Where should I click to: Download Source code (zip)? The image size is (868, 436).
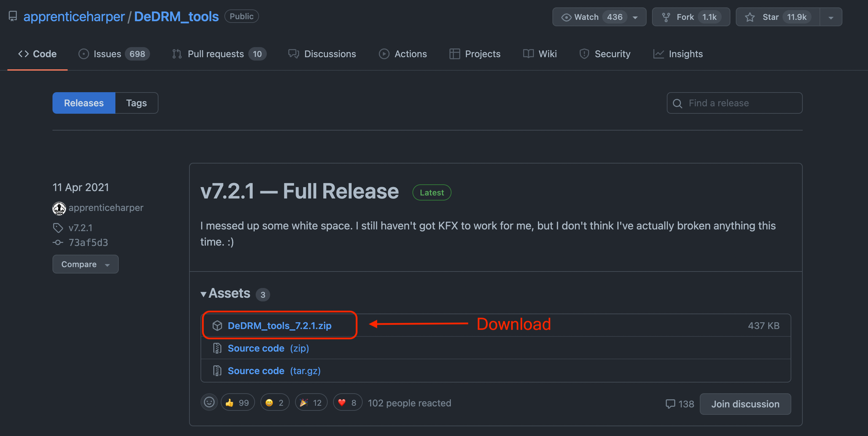pyautogui.click(x=268, y=348)
